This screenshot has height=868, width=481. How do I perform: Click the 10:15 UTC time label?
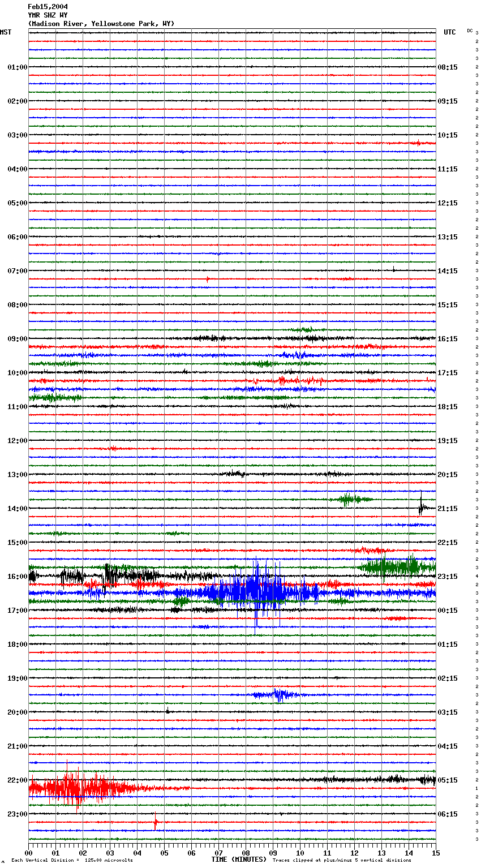pos(448,135)
